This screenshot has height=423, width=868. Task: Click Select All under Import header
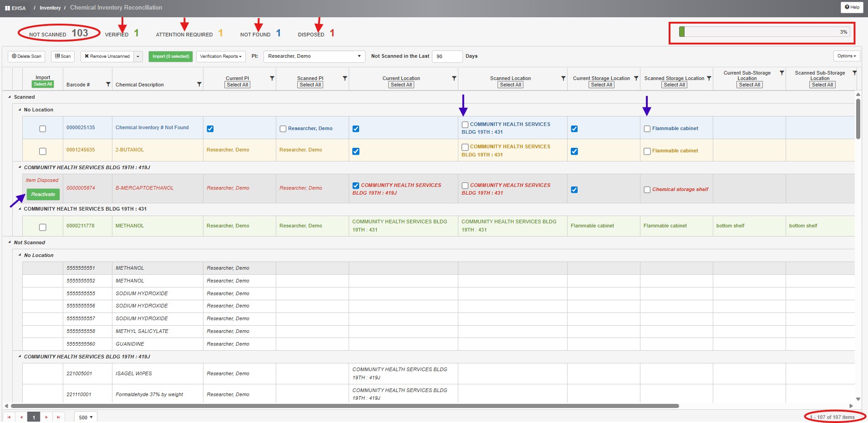[x=43, y=84]
